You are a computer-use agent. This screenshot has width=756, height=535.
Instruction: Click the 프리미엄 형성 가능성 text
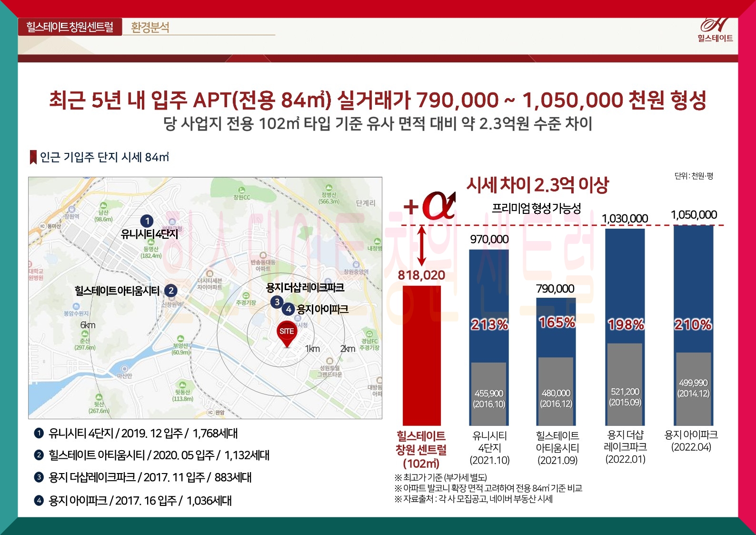537,208
